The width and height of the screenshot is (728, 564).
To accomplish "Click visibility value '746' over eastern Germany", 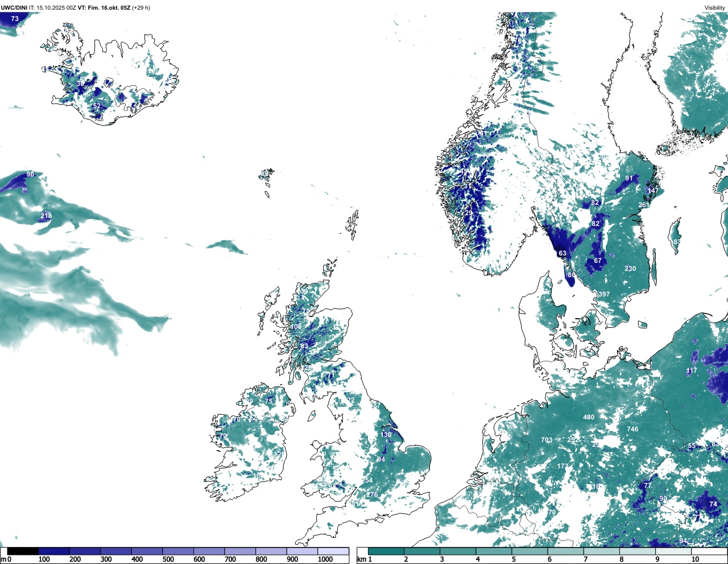I will tap(632, 429).
